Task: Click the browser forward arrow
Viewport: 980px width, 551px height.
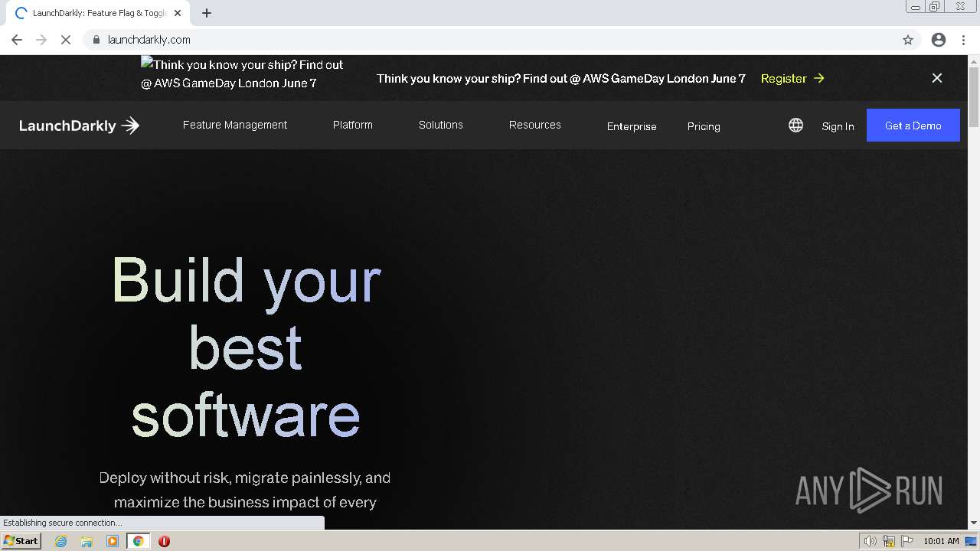Action: click(41, 40)
